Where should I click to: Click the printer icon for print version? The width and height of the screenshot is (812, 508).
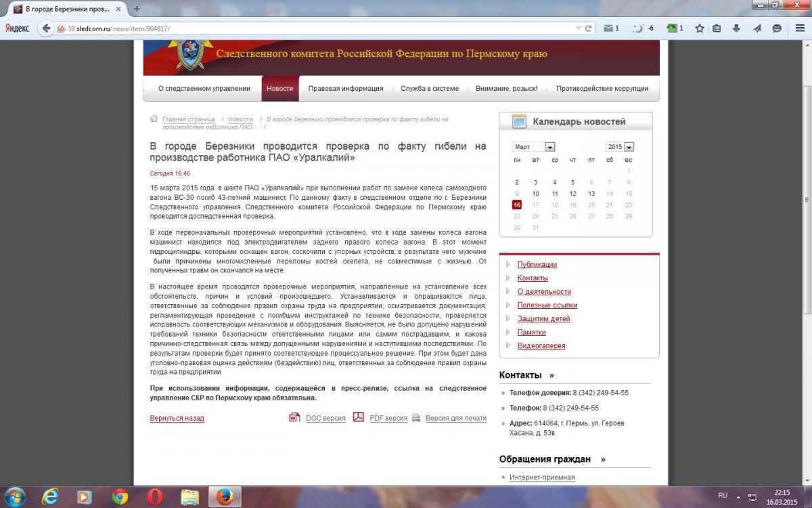tap(416, 418)
